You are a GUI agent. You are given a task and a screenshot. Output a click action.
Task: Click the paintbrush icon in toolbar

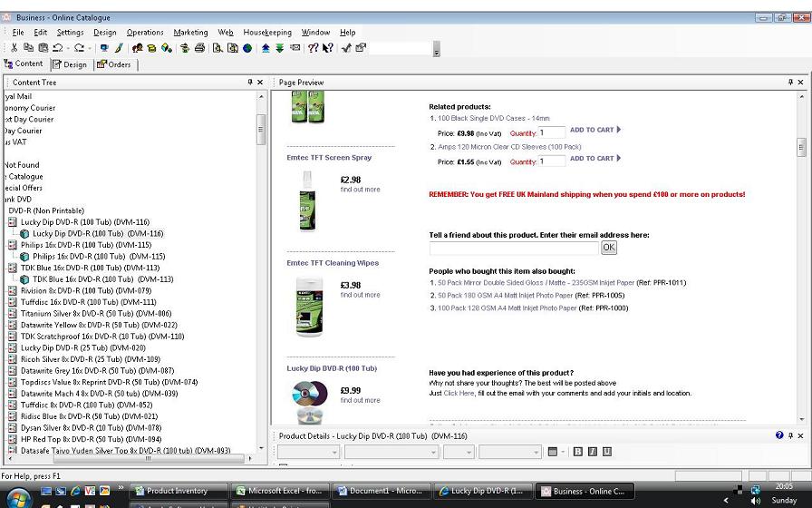point(118,48)
